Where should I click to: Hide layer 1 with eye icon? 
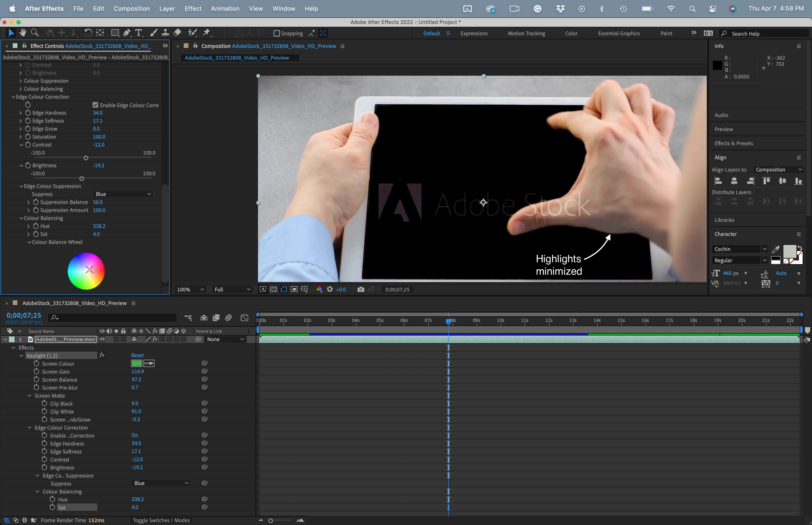102,339
